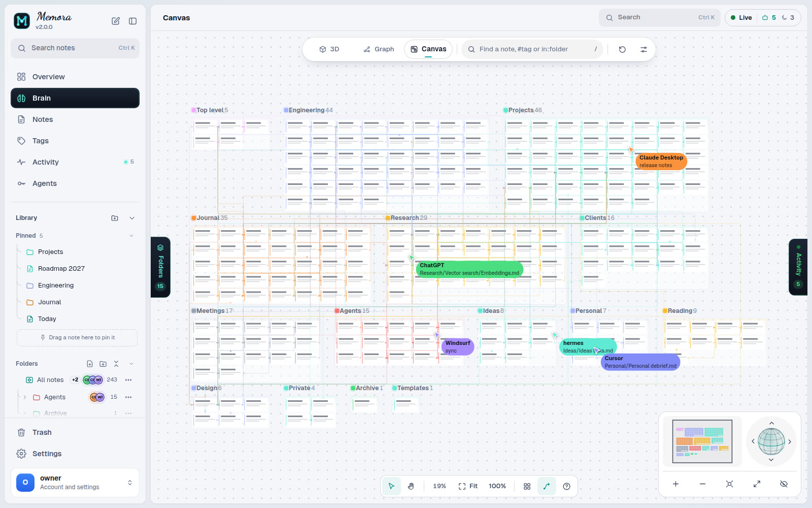Screen dimensions: 812x508
Task: Collapse the sidebar with the panel icon
Action: (x=133, y=21)
